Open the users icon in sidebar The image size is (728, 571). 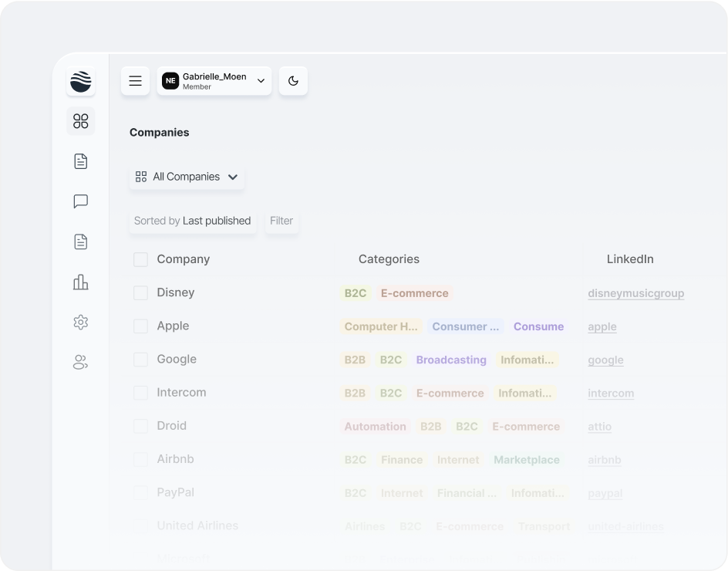click(81, 363)
